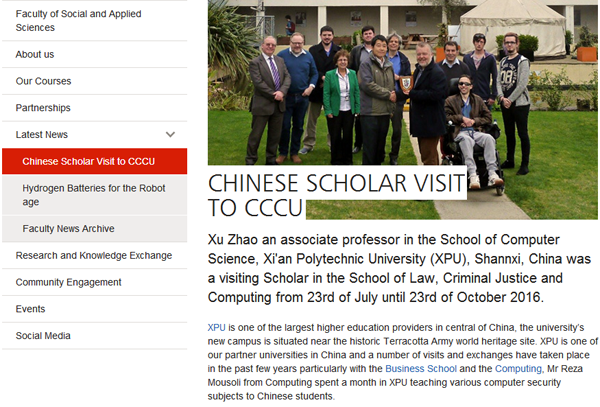This screenshot has width=600, height=407.
Task: Go to Research and Knowledge Exchange
Action: tap(94, 256)
